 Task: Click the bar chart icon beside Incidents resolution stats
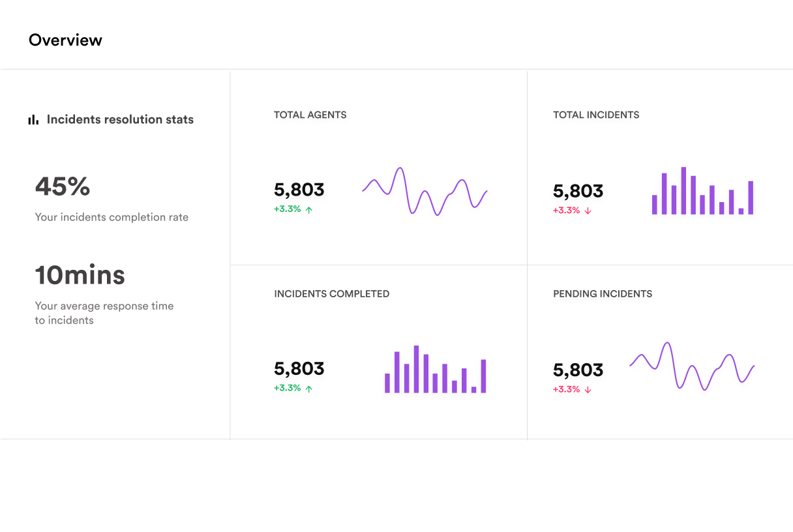[33, 120]
